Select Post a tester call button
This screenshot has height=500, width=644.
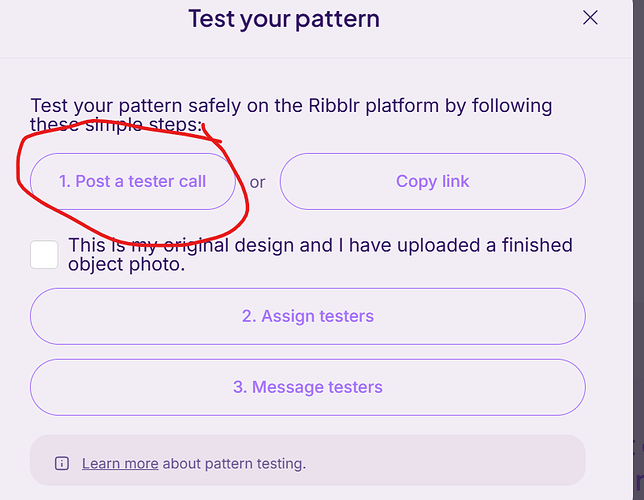coord(133,181)
